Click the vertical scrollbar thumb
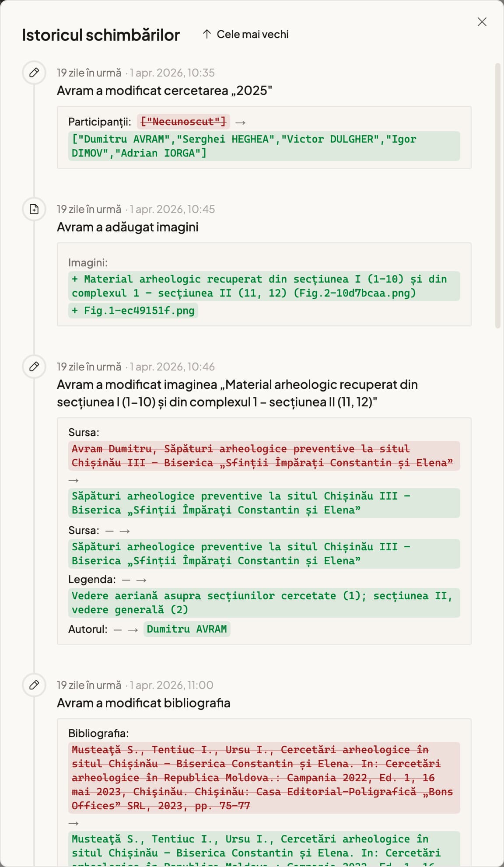Screen dimensions: 504x867 pos(497,196)
